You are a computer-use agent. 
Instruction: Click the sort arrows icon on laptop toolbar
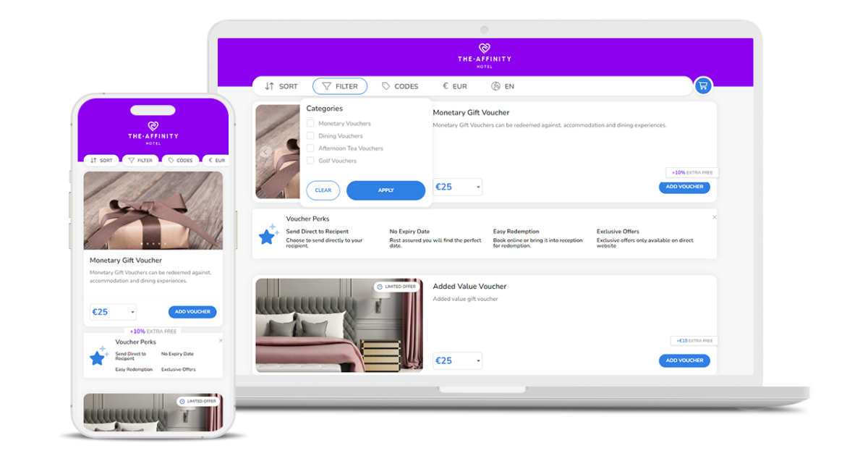[270, 86]
